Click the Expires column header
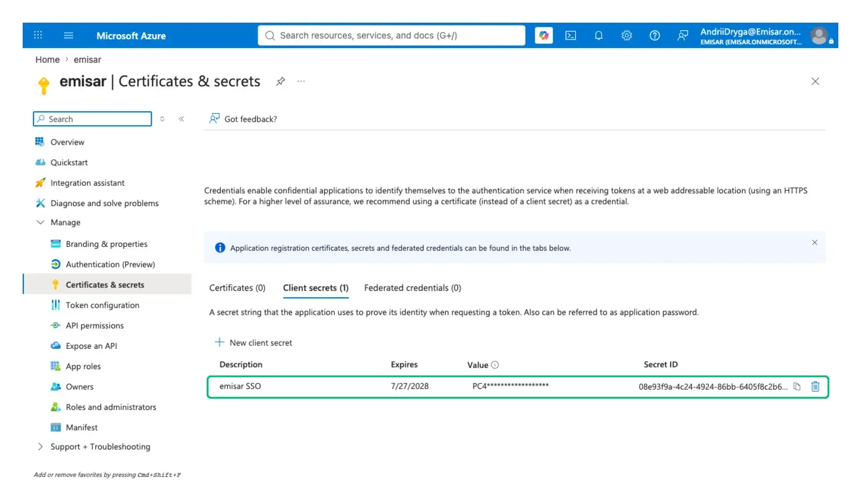The width and height of the screenshot is (861, 504). coord(404,365)
